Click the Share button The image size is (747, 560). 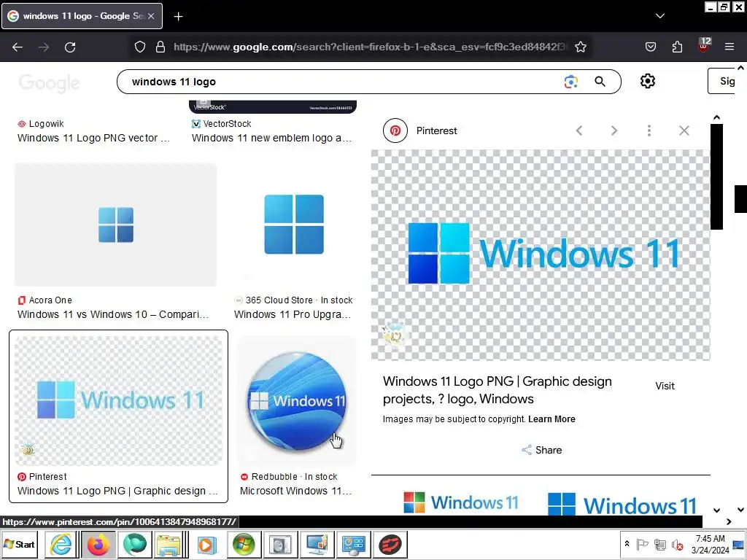pos(541,450)
